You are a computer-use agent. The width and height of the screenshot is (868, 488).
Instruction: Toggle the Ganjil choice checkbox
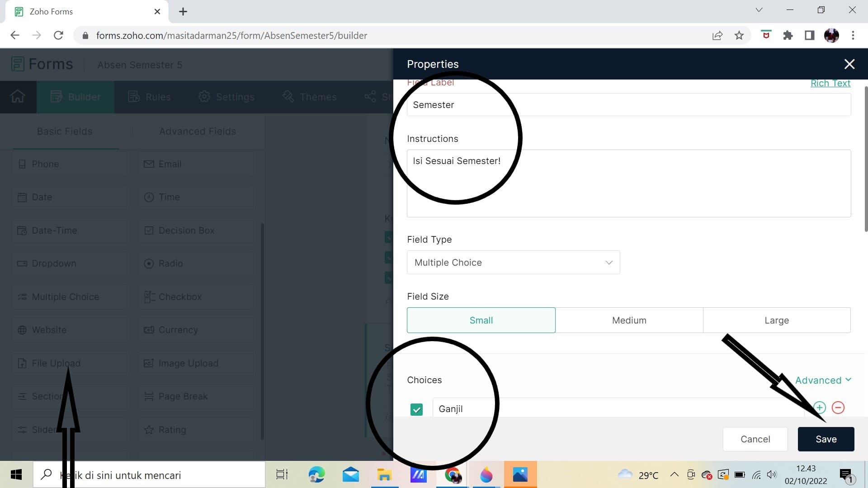416,409
